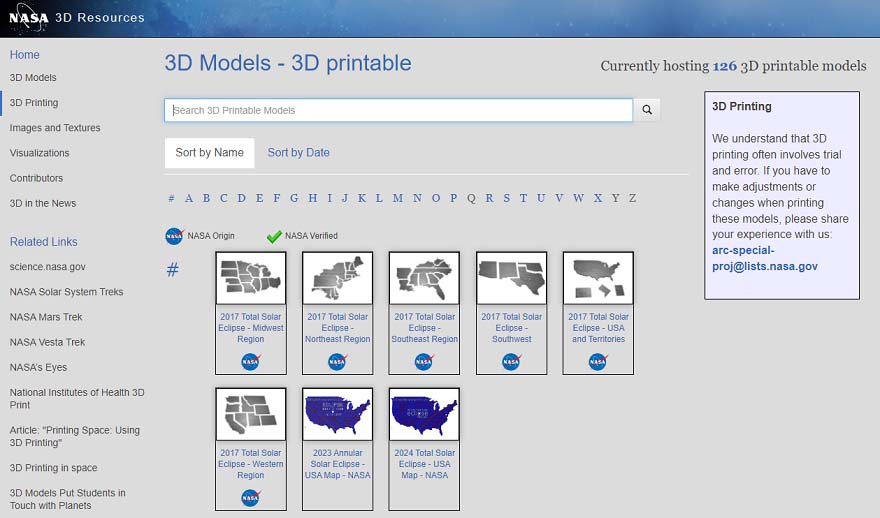
Task: Jump to letter M in the alphabet index
Action: click(x=398, y=198)
